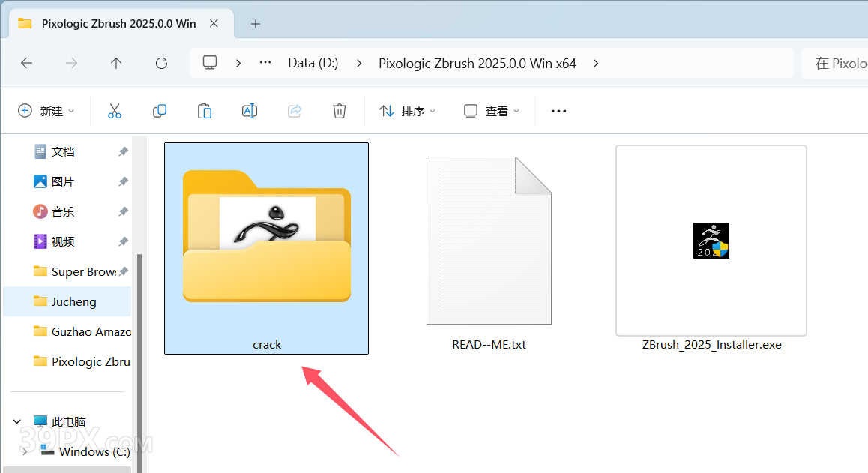Go up one folder level

116,63
